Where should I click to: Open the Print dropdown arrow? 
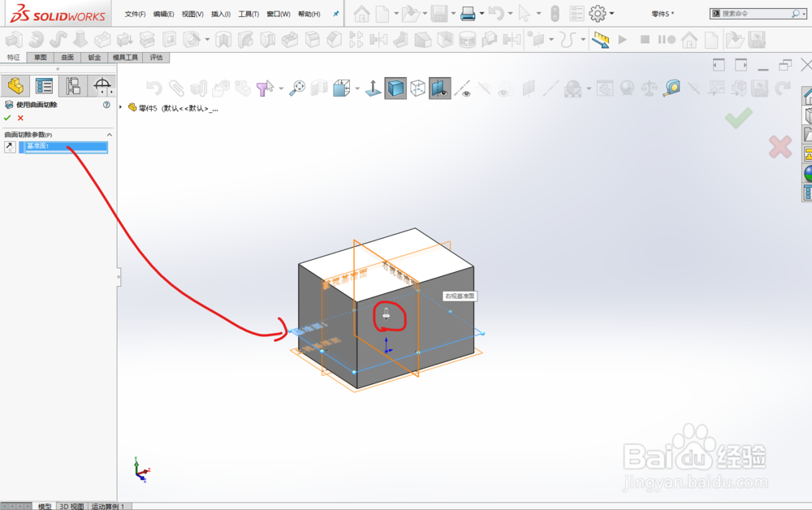(482, 14)
